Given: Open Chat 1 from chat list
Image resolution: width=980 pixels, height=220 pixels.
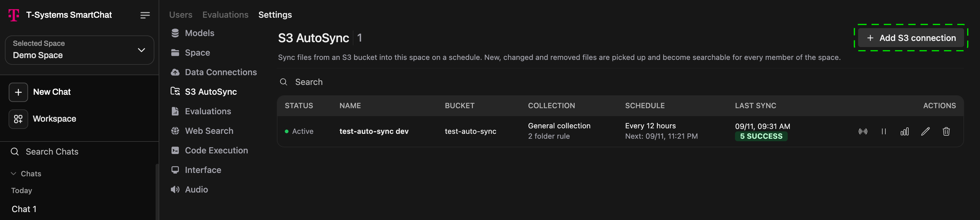Looking at the screenshot, I should [x=24, y=209].
